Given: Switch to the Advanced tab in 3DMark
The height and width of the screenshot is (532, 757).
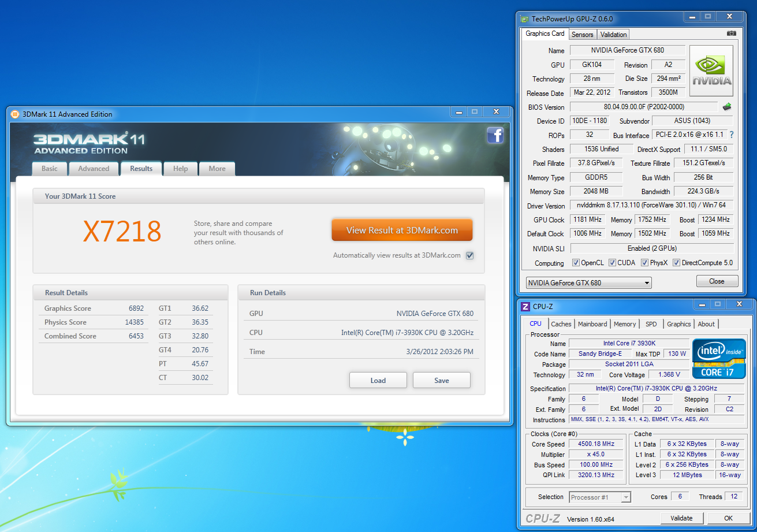Looking at the screenshot, I should tap(94, 169).
